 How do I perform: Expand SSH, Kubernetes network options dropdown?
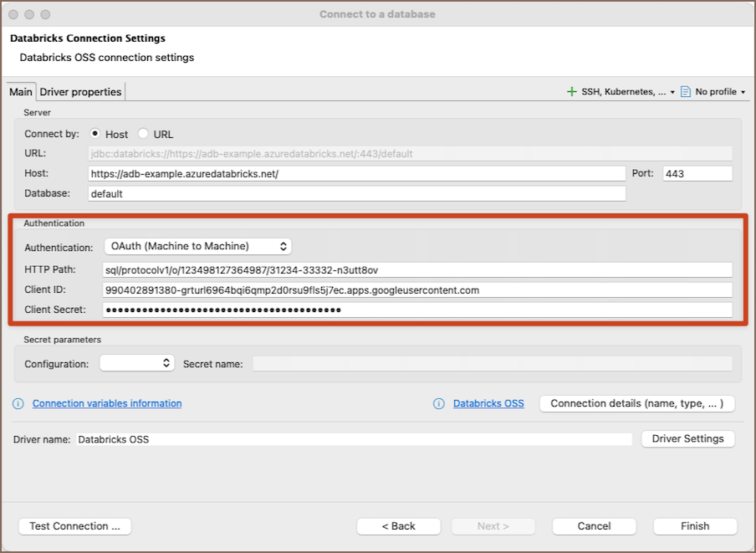tap(627, 92)
